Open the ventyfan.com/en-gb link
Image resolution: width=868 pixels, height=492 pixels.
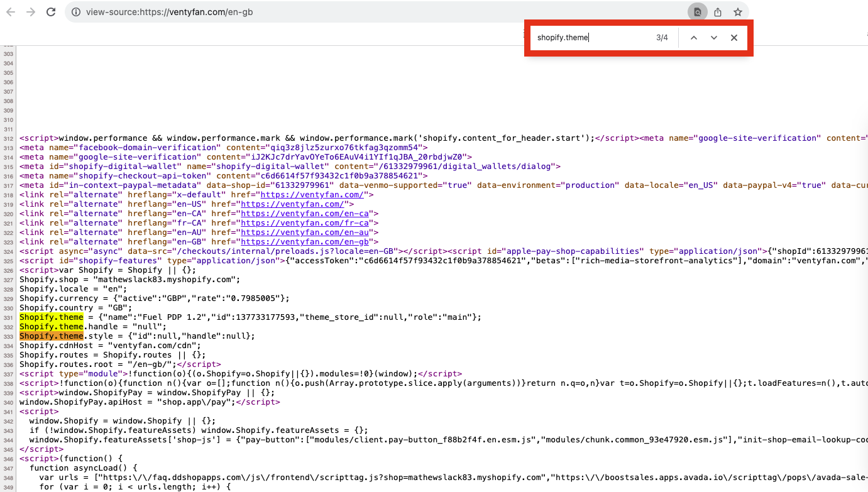pyautogui.click(x=305, y=242)
